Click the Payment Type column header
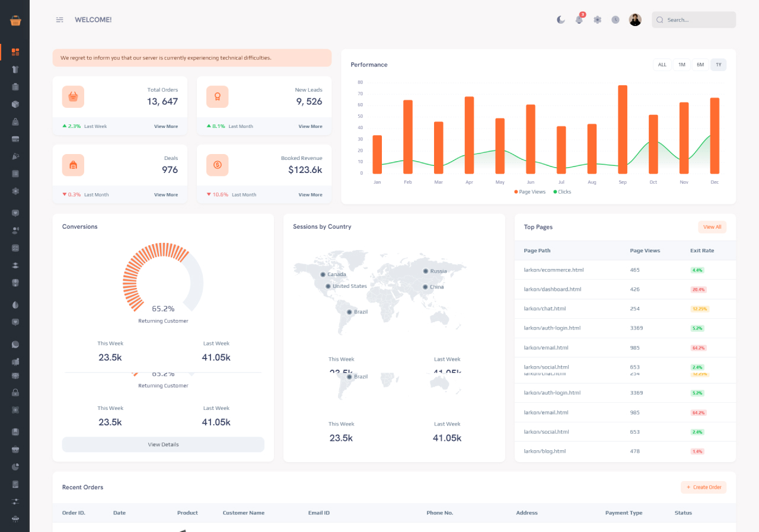759x532 pixels. [624, 512]
